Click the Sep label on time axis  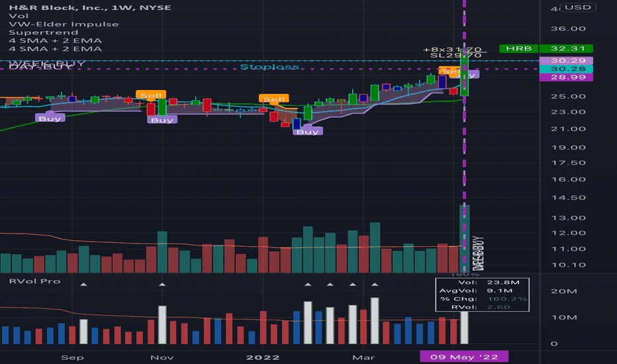pyautogui.click(x=72, y=357)
